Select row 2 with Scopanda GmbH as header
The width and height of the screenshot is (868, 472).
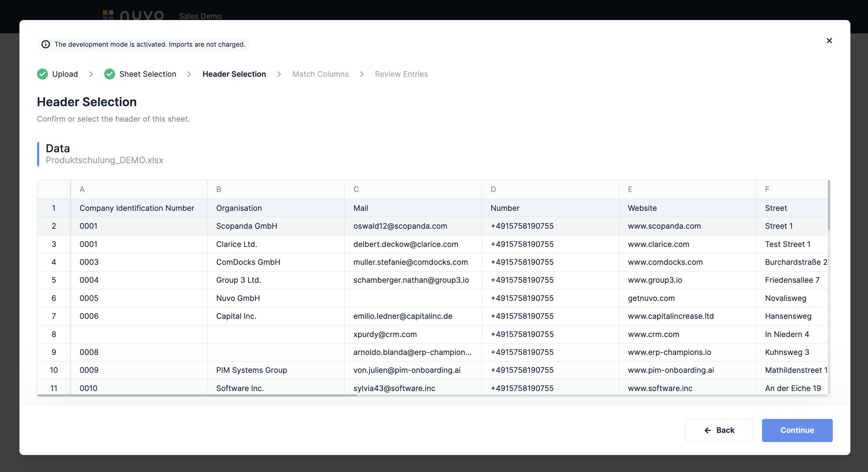pyautogui.click(x=246, y=226)
